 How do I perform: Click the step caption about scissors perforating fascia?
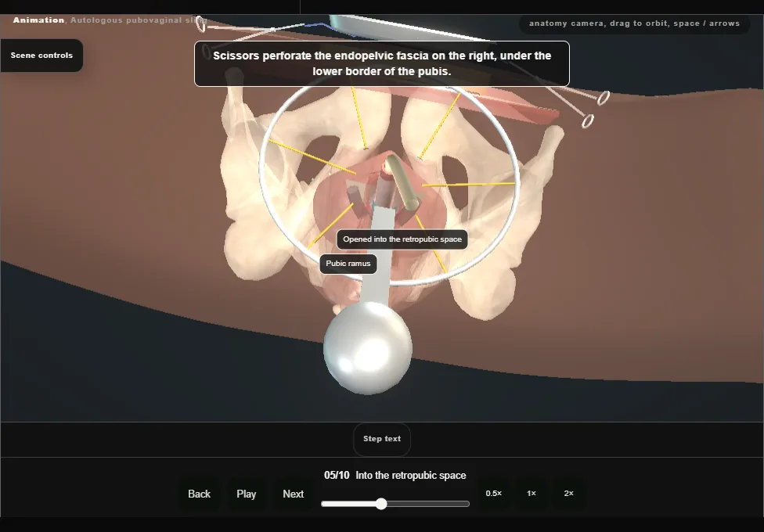tap(382, 64)
